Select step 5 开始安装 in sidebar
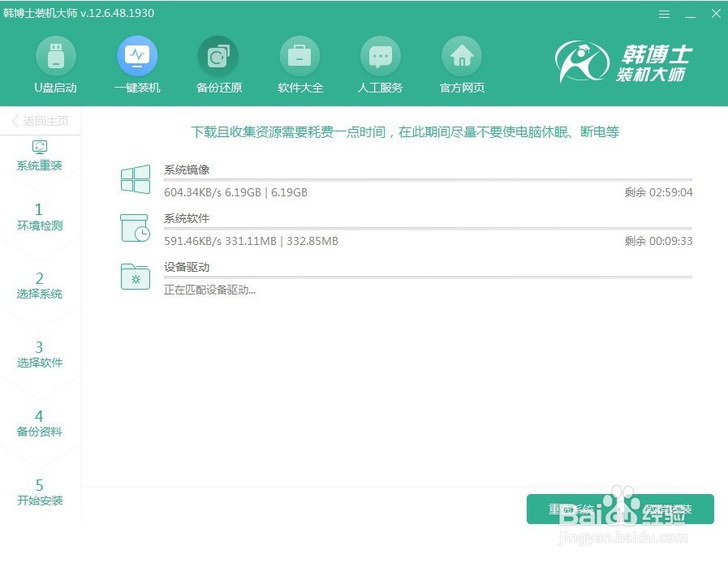728x563 pixels. coord(39,492)
